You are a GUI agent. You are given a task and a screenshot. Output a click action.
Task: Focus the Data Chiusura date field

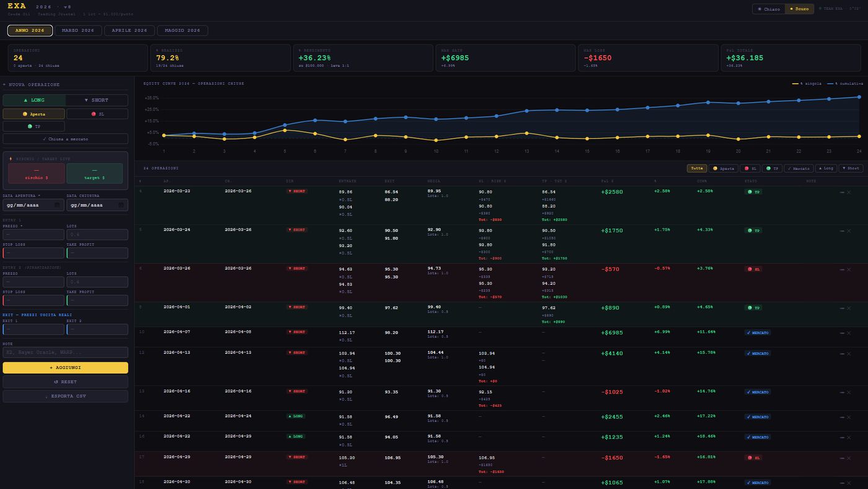[x=97, y=205]
